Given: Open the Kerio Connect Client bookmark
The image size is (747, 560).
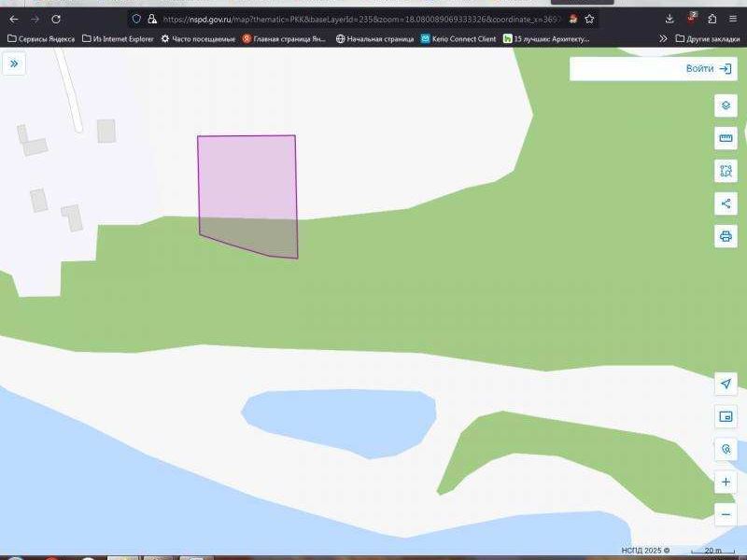Looking at the screenshot, I should pyautogui.click(x=458, y=39).
